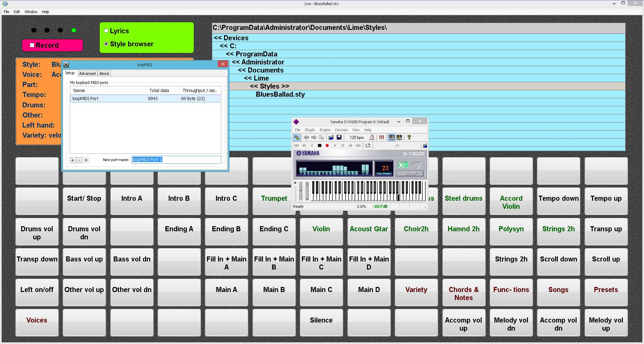Viewport: 644px width, 344px height.
Task: Toggle the plugin editor icon in Yamaha toolbar
Action: coord(297,138)
